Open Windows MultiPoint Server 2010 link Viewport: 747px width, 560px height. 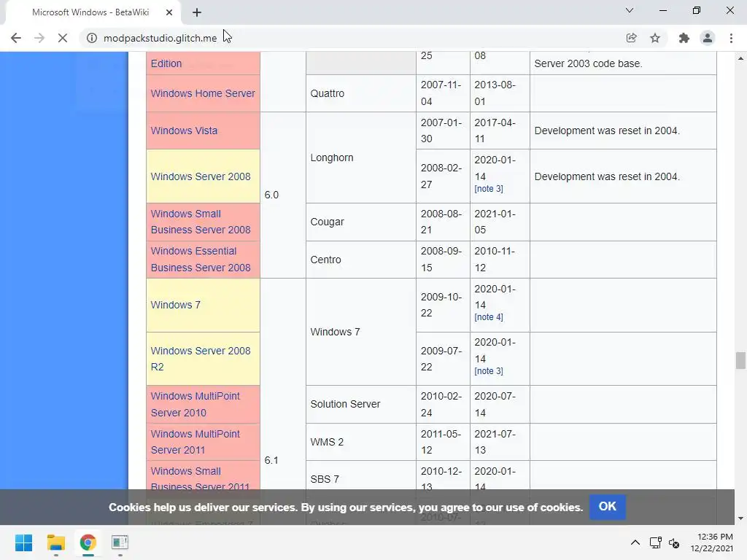click(x=196, y=404)
